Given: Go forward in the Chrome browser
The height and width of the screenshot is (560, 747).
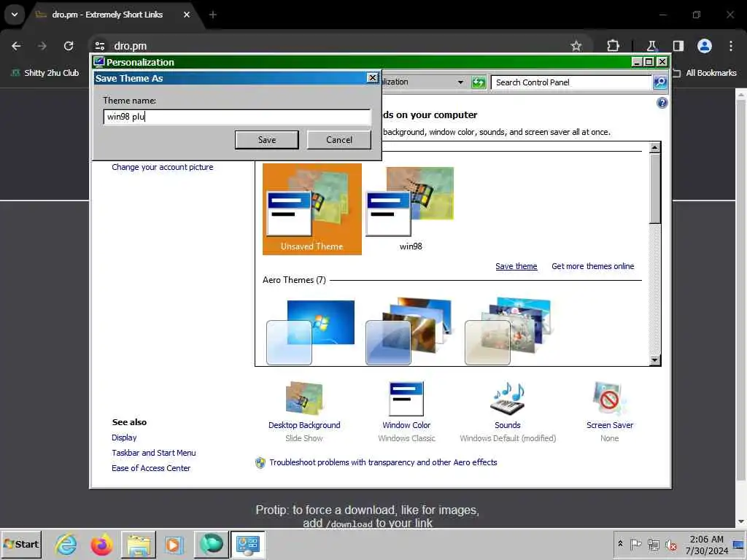Looking at the screenshot, I should pyautogui.click(x=42, y=46).
